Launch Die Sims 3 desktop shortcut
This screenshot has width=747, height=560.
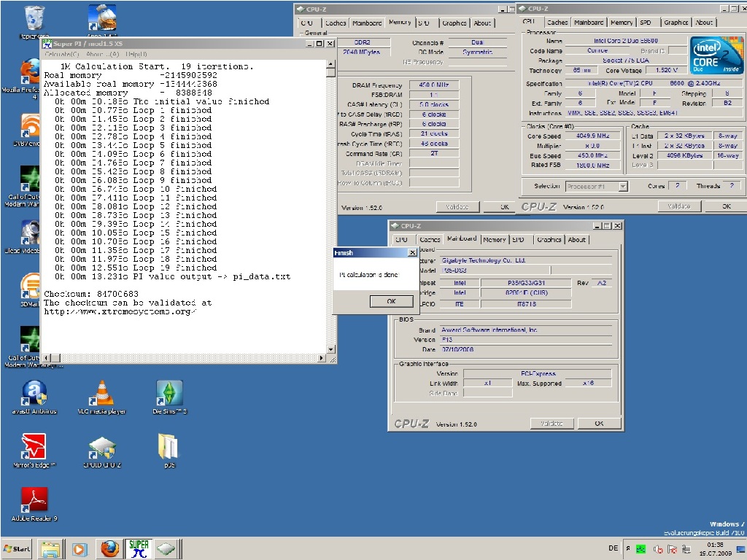pos(169,397)
